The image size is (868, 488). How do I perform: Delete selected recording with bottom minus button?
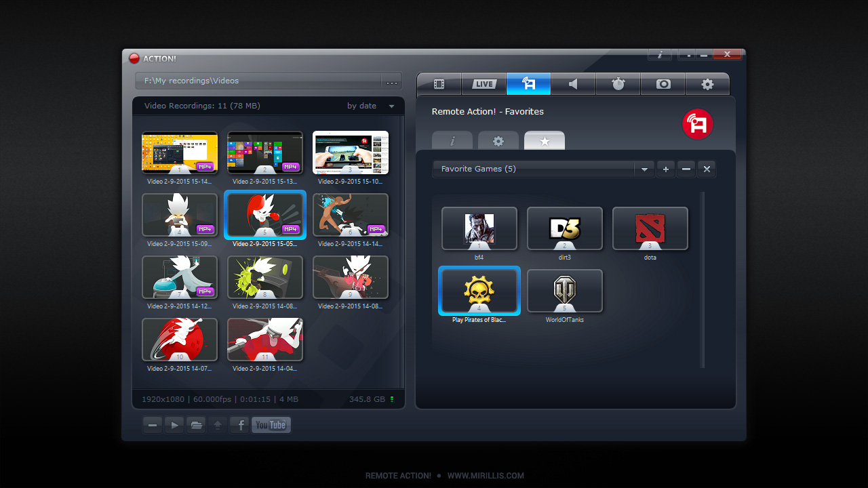pyautogui.click(x=153, y=425)
